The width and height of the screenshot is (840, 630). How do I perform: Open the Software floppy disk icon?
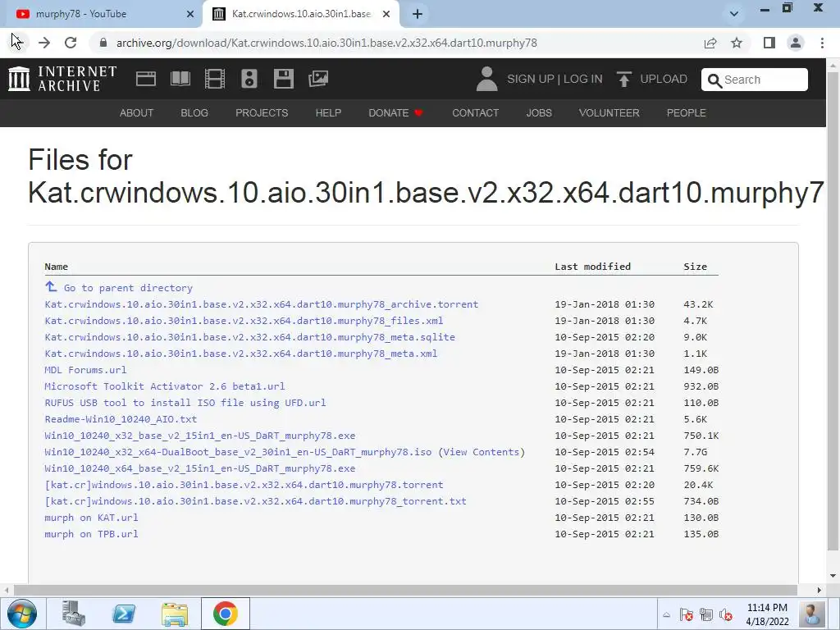[283, 79]
